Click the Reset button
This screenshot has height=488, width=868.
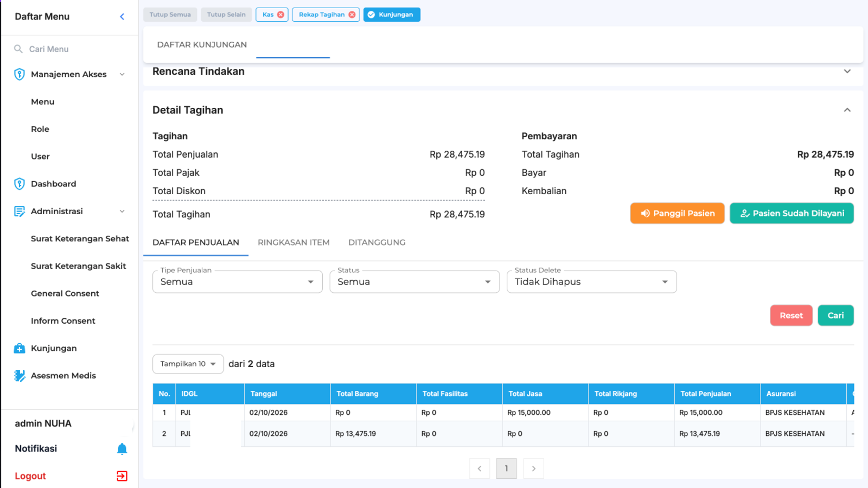click(791, 316)
